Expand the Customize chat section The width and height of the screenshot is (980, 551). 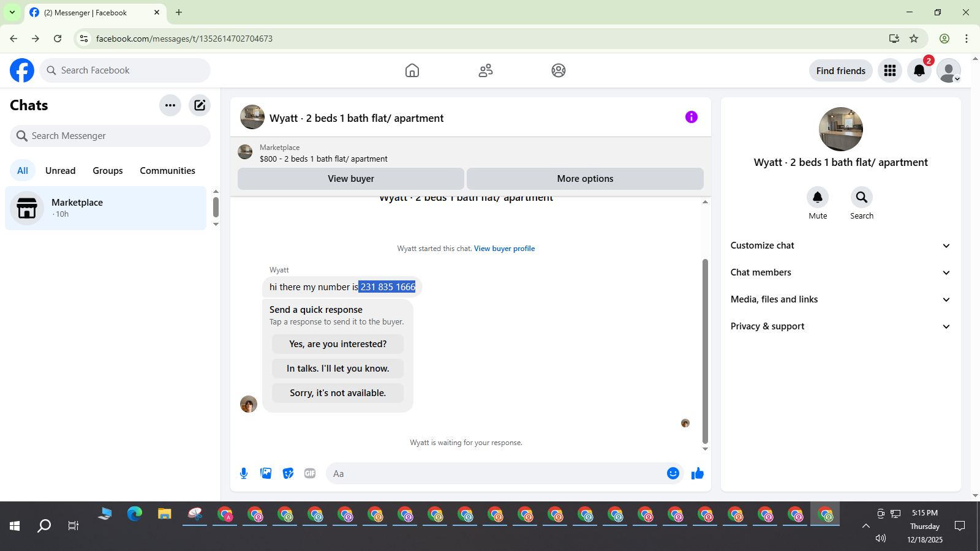click(x=841, y=246)
